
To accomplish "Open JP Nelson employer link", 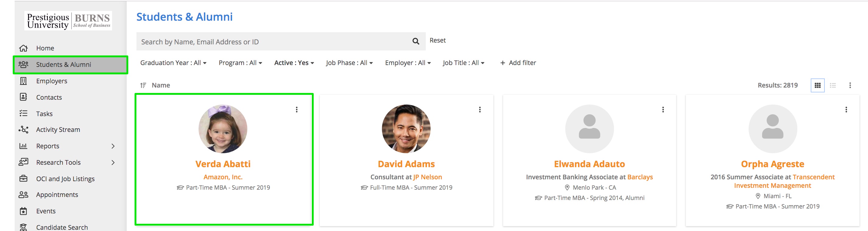I will (427, 177).
